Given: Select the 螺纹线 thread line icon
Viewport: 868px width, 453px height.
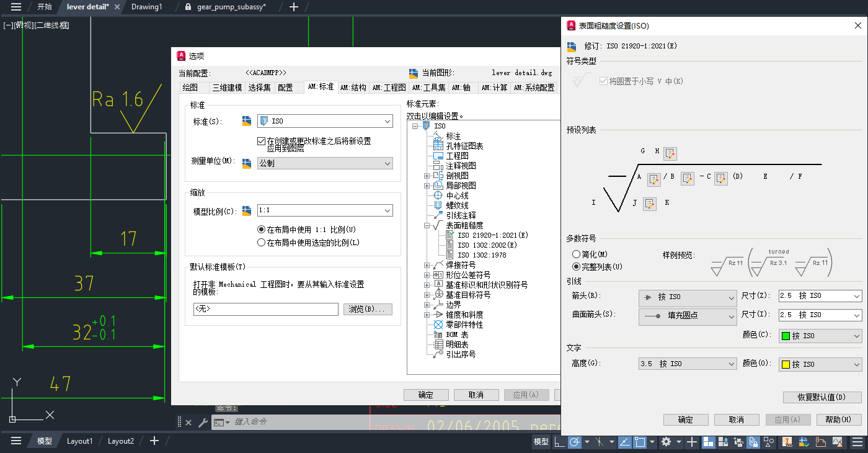Looking at the screenshot, I should tap(438, 205).
